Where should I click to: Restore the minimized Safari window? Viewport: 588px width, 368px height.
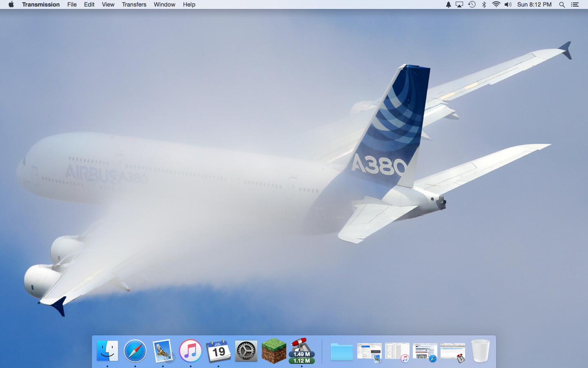point(425,352)
